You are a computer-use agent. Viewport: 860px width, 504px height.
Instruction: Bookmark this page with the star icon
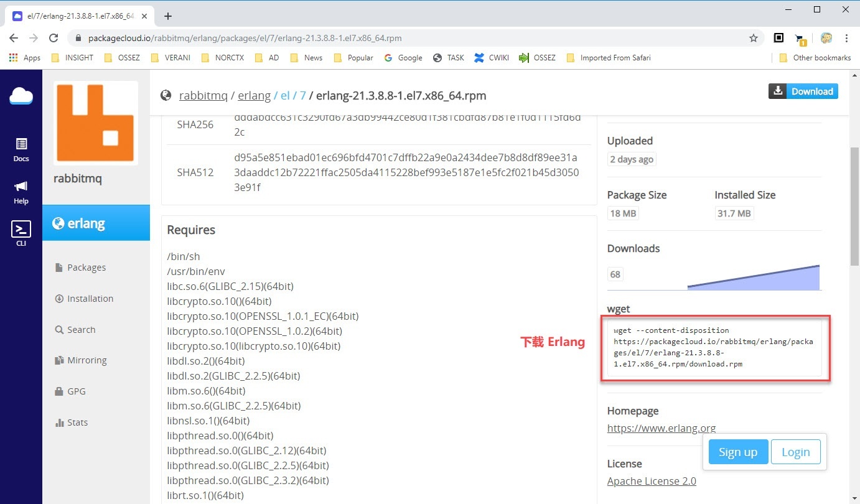point(754,38)
